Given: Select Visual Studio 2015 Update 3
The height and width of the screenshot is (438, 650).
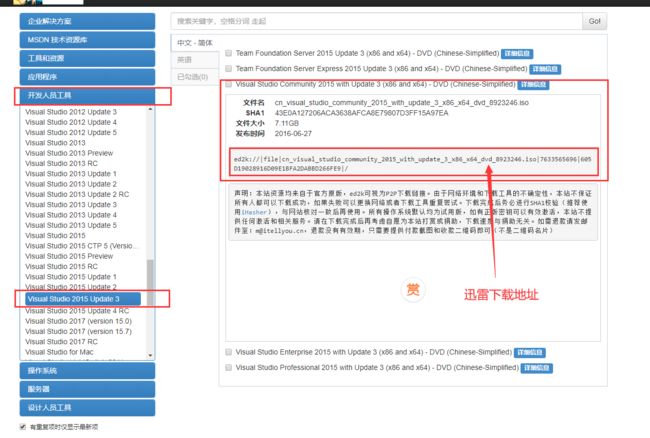Looking at the screenshot, I should tap(83, 299).
